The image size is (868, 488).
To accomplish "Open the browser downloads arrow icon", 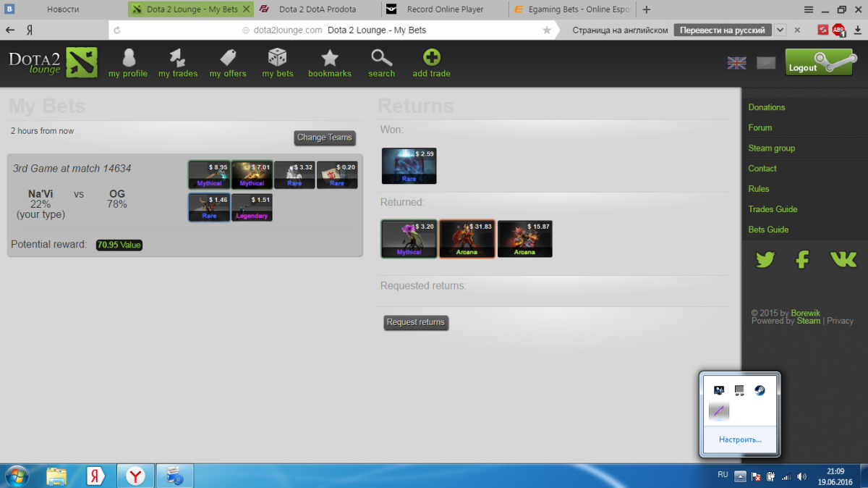I will (857, 30).
